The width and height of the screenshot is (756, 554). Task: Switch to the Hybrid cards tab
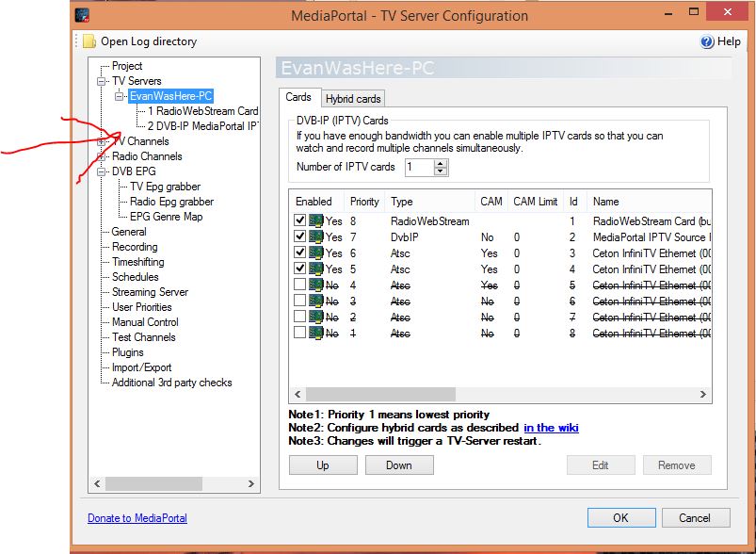pos(353,98)
